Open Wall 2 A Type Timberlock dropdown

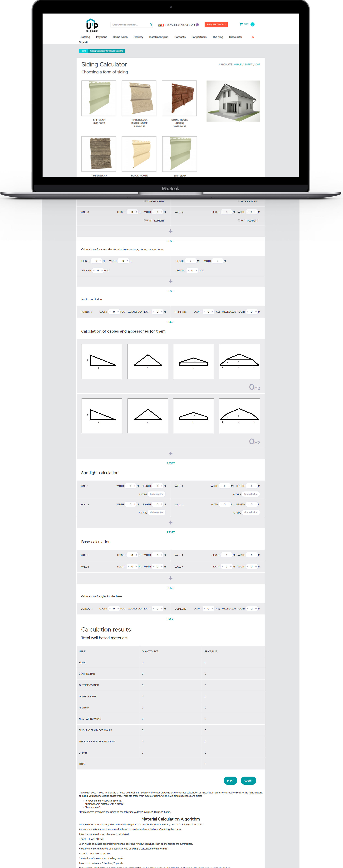pyautogui.click(x=251, y=494)
